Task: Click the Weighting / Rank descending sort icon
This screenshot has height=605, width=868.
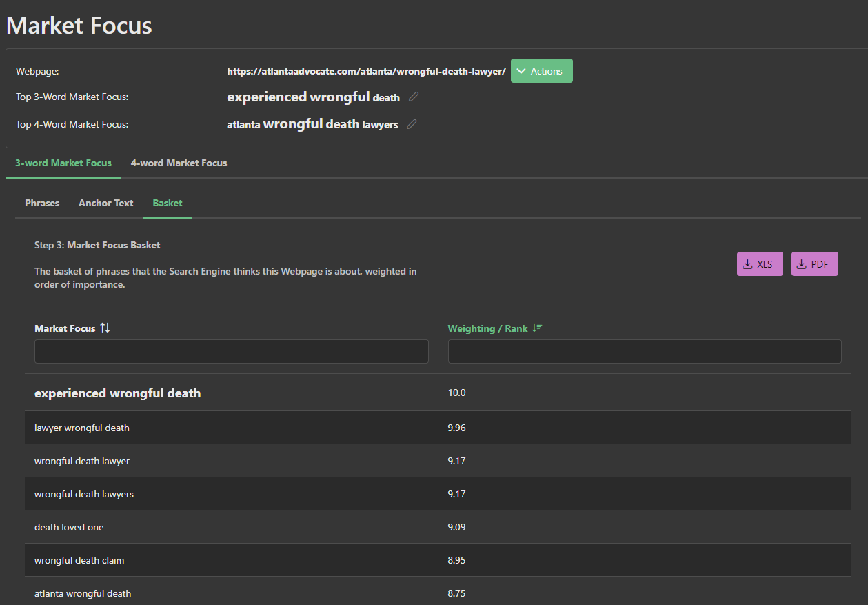Action: (538, 328)
